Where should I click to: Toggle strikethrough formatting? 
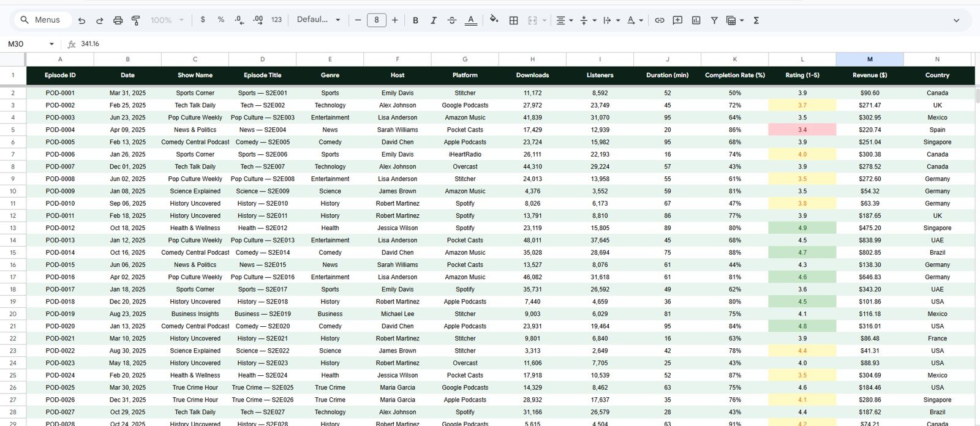click(x=451, y=20)
